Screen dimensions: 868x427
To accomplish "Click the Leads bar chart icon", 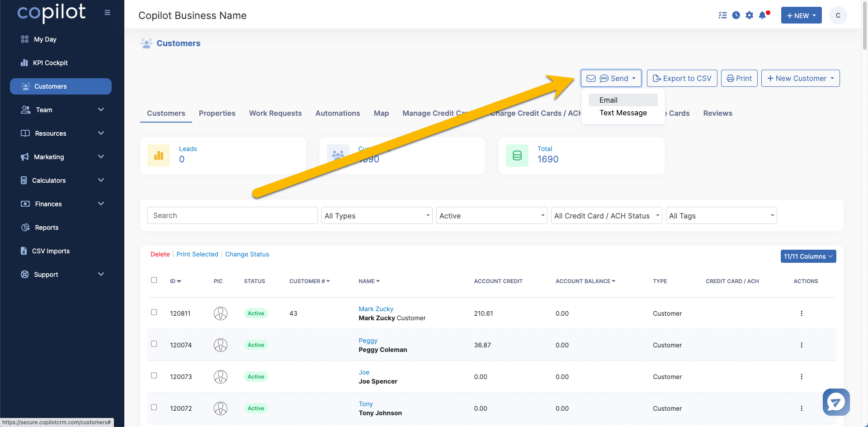I will (x=159, y=156).
